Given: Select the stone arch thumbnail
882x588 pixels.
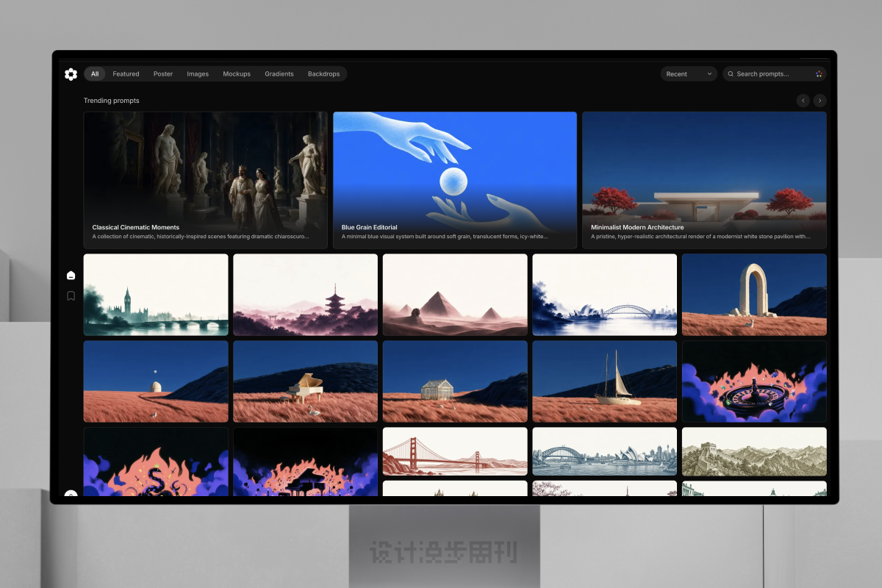Looking at the screenshot, I should tap(754, 295).
